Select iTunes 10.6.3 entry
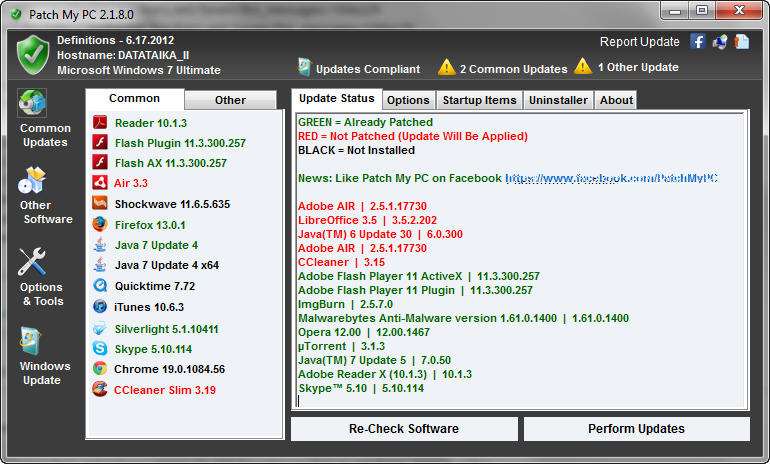The width and height of the screenshot is (770, 464). 149,307
